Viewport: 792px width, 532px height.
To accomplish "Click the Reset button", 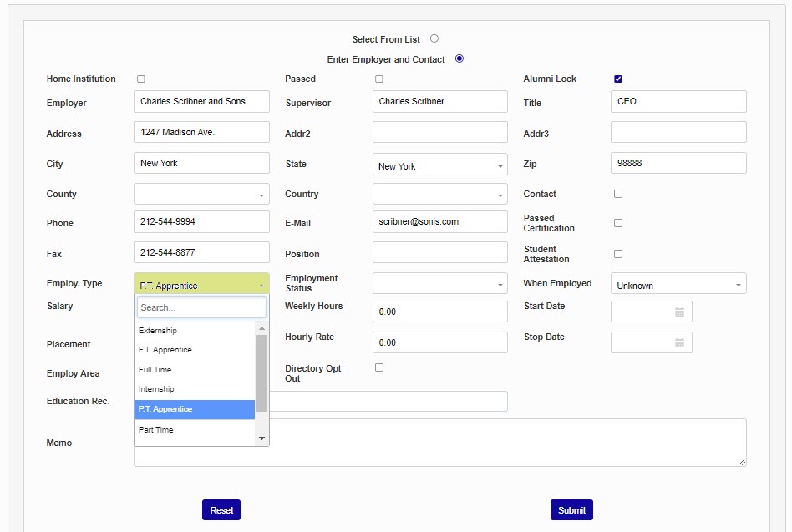I will pyautogui.click(x=221, y=510).
